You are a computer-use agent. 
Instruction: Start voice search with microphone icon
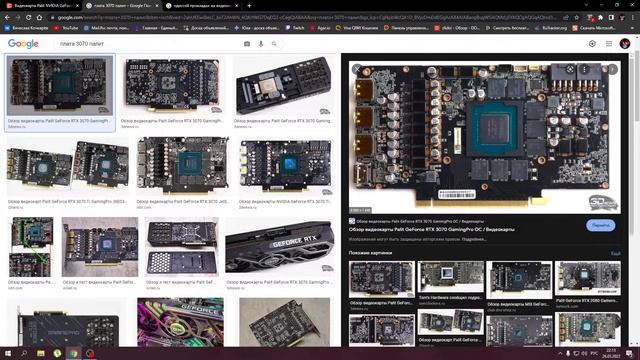(x=261, y=44)
